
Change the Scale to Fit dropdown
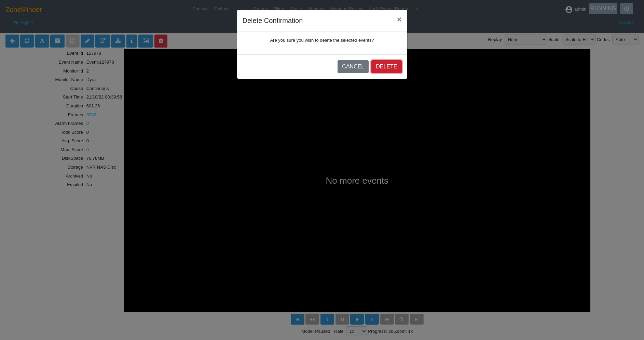pos(578,39)
